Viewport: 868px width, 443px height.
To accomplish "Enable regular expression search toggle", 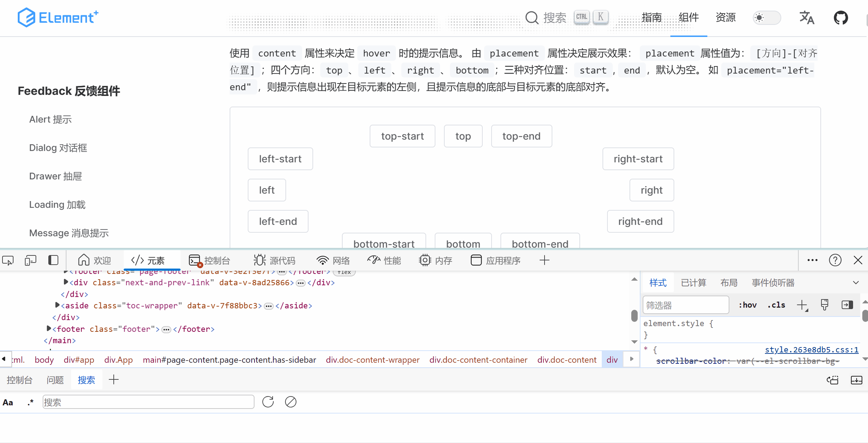I will [31, 403].
